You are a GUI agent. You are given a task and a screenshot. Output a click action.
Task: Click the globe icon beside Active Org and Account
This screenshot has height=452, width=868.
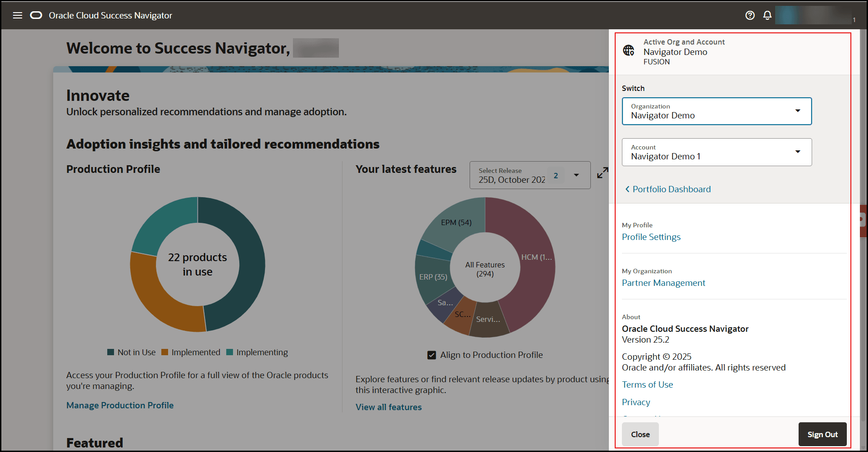click(629, 50)
